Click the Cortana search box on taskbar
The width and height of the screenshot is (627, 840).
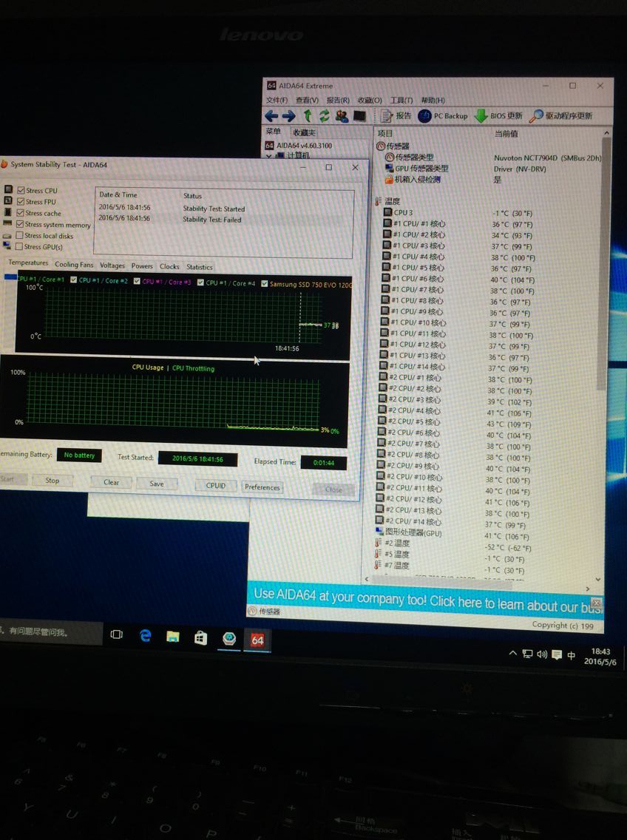point(51,632)
